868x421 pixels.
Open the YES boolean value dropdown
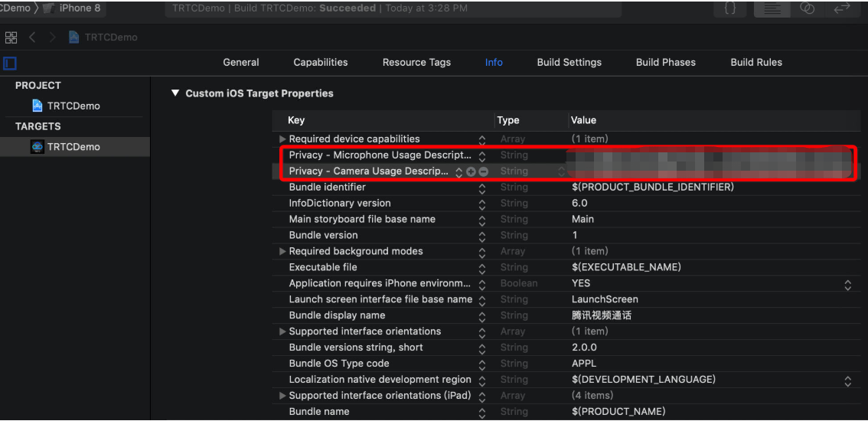point(847,284)
